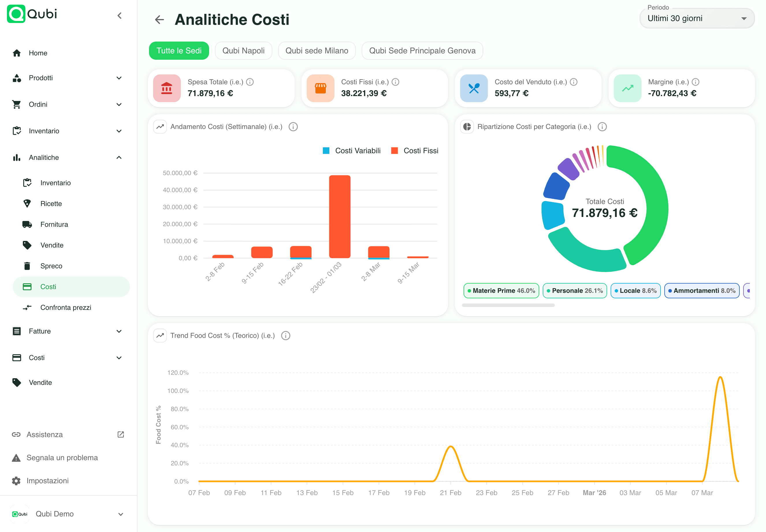766x532 pixels.
Task: Expand the Fatture sidebar section
Action: pos(119,331)
